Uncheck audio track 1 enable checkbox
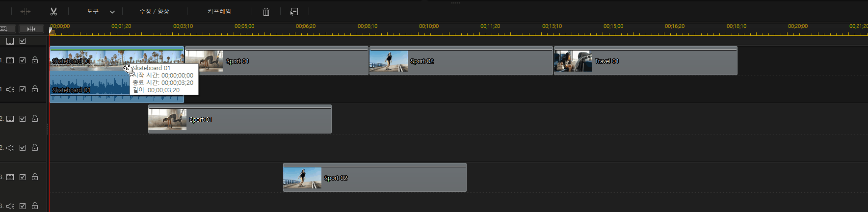868x212 pixels. point(23,89)
